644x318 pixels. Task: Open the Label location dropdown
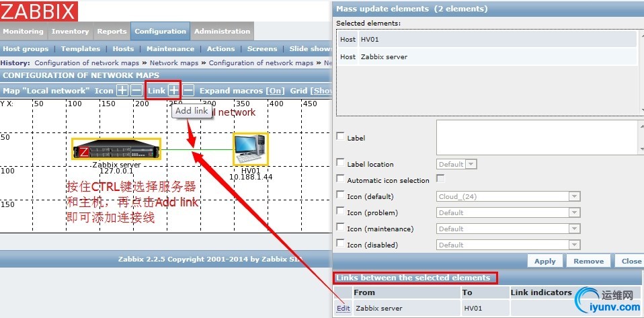(x=456, y=164)
